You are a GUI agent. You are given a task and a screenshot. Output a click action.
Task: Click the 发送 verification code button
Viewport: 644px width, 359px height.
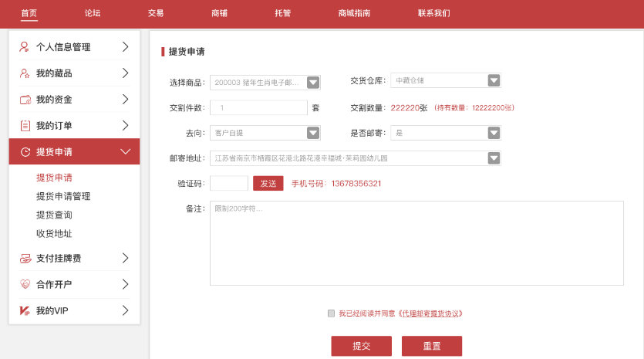tap(268, 184)
